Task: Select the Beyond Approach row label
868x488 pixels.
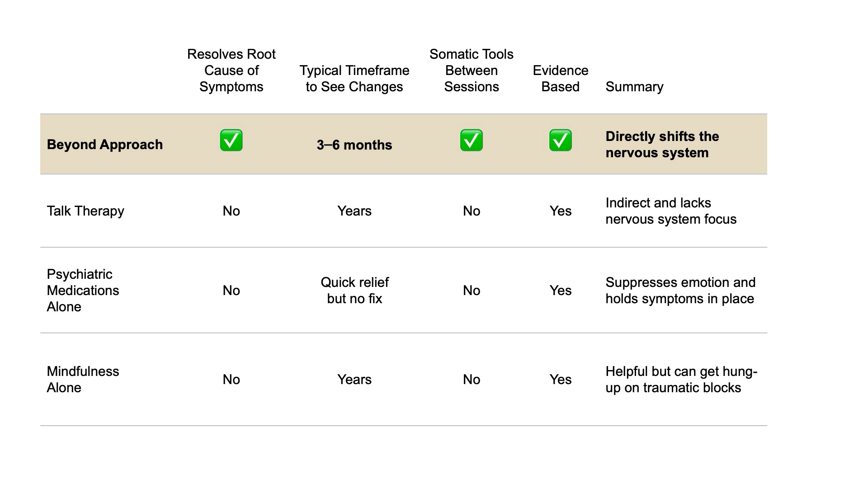Action: pyautogui.click(x=105, y=145)
